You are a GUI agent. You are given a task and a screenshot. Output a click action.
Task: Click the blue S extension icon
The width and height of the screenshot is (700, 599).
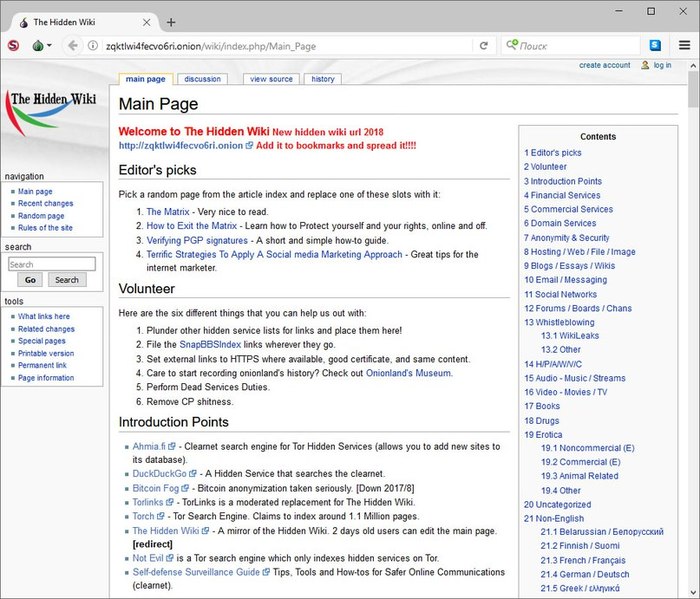coord(655,45)
